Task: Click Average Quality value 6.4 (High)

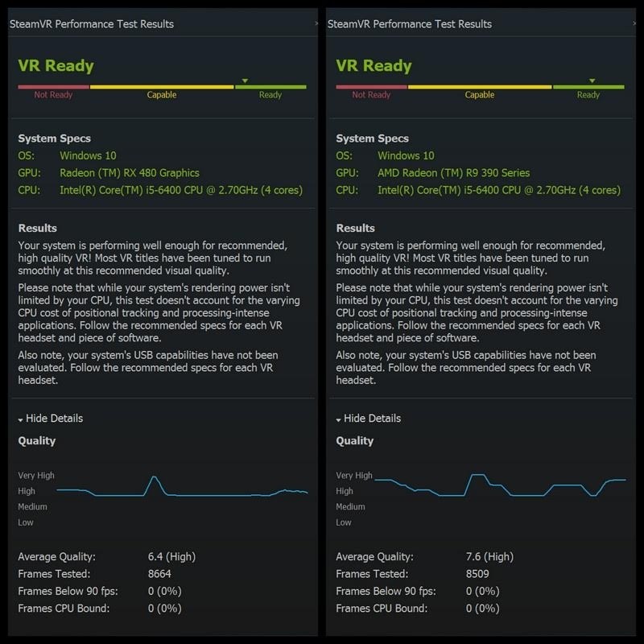Action: click(x=171, y=556)
